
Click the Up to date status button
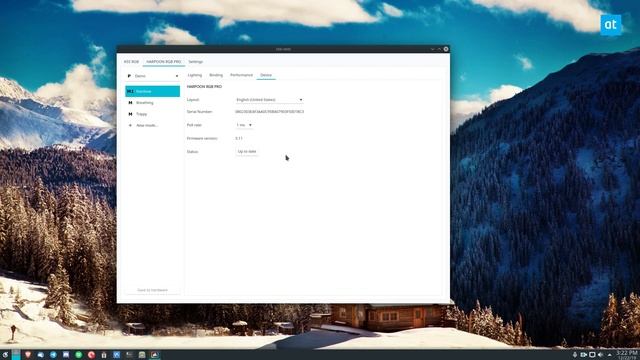247,151
